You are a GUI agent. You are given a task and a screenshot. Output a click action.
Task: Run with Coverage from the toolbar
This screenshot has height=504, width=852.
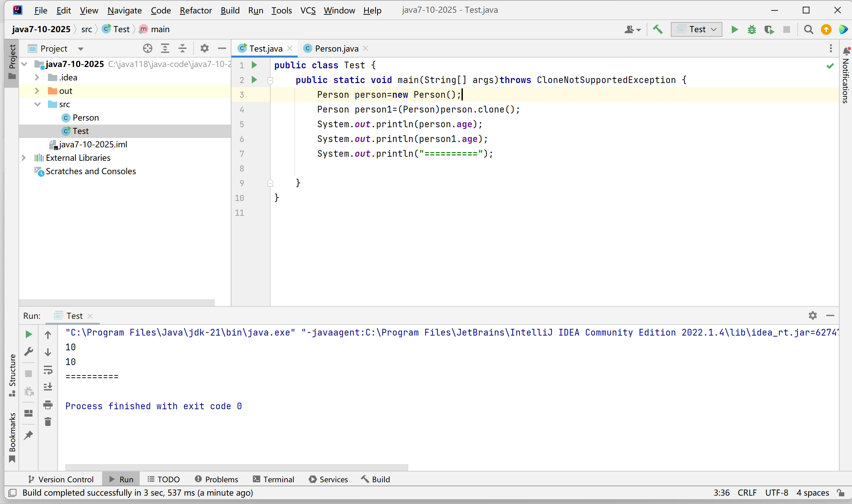click(x=769, y=29)
